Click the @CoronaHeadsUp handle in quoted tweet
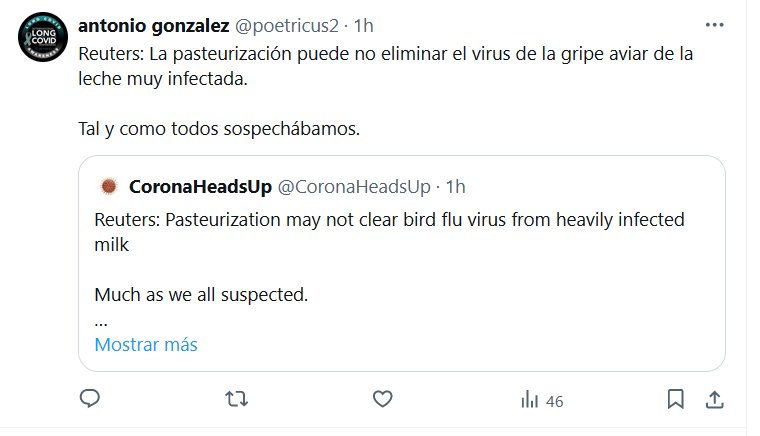 coord(353,187)
